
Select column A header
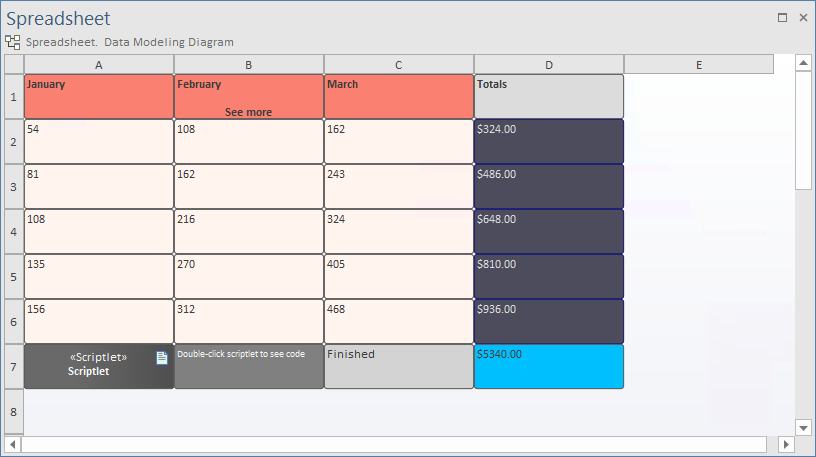(98, 65)
